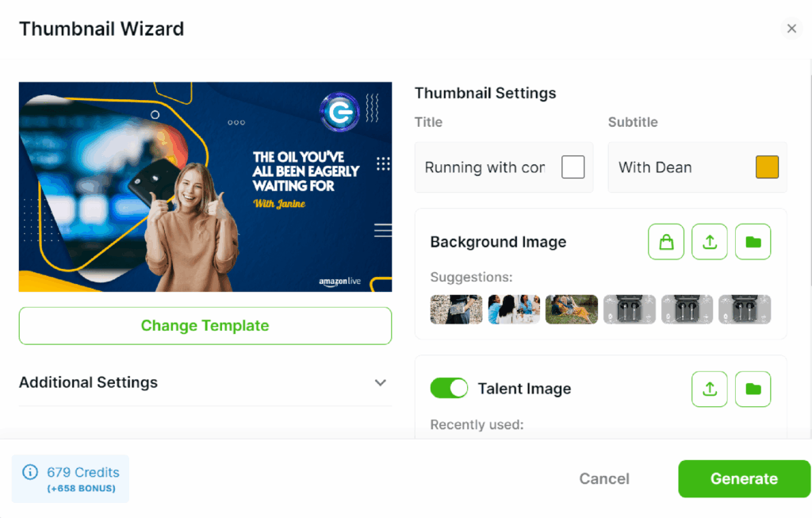Expand the Additional Settings section

pyautogui.click(x=380, y=382)
